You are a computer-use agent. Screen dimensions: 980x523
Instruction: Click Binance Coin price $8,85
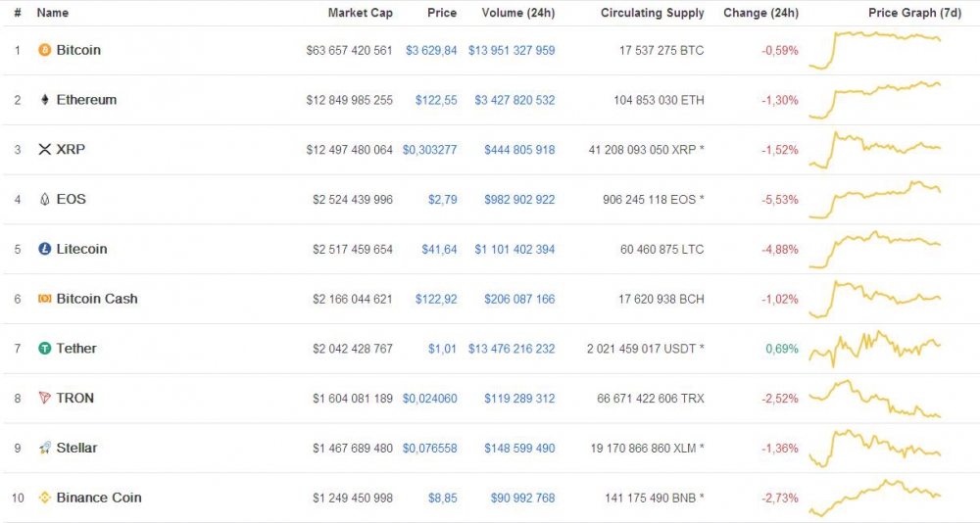(x=443, y=498)
